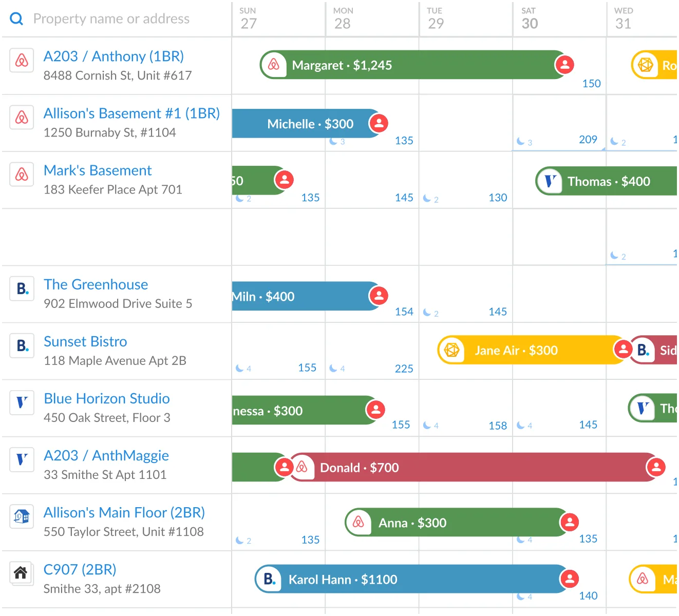Click guest avatar at end of Anna booking
Viewport: 679px width, 616px height.
[569, 522]
